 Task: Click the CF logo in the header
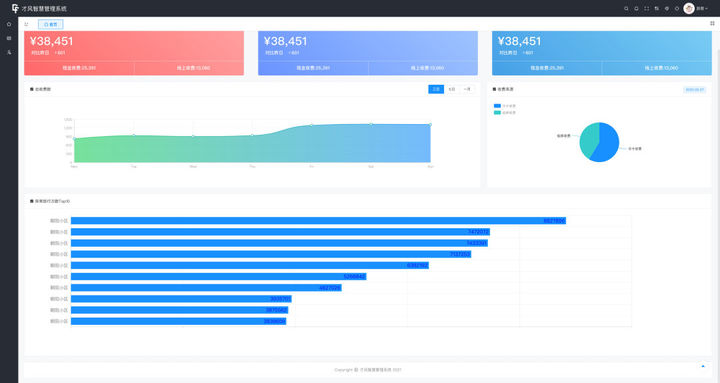pos(15,8)
